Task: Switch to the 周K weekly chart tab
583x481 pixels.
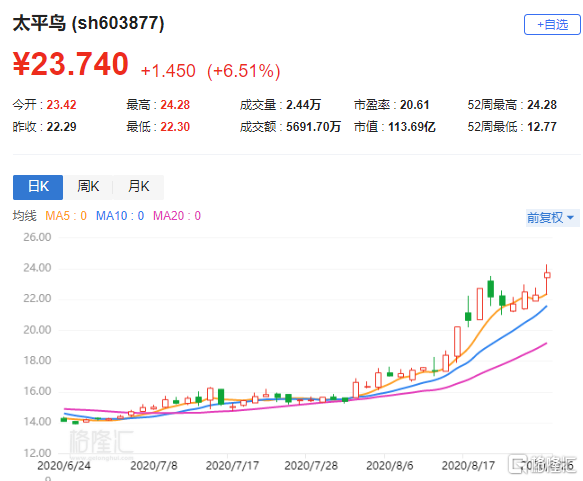Action: [x=88, y=187]
